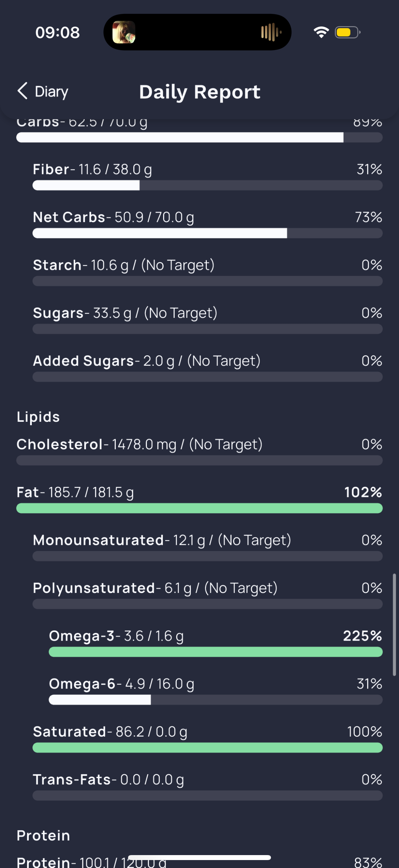Open the Monounsaturated 12.1 g row
The height and width of the screenshot is (868, 399).
click(x=207, y=547)
